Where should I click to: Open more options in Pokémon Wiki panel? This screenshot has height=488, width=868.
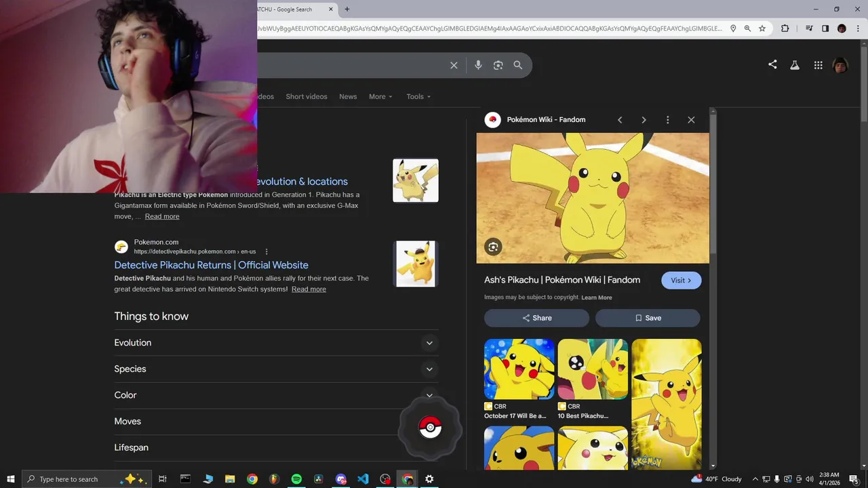point(667,120)
